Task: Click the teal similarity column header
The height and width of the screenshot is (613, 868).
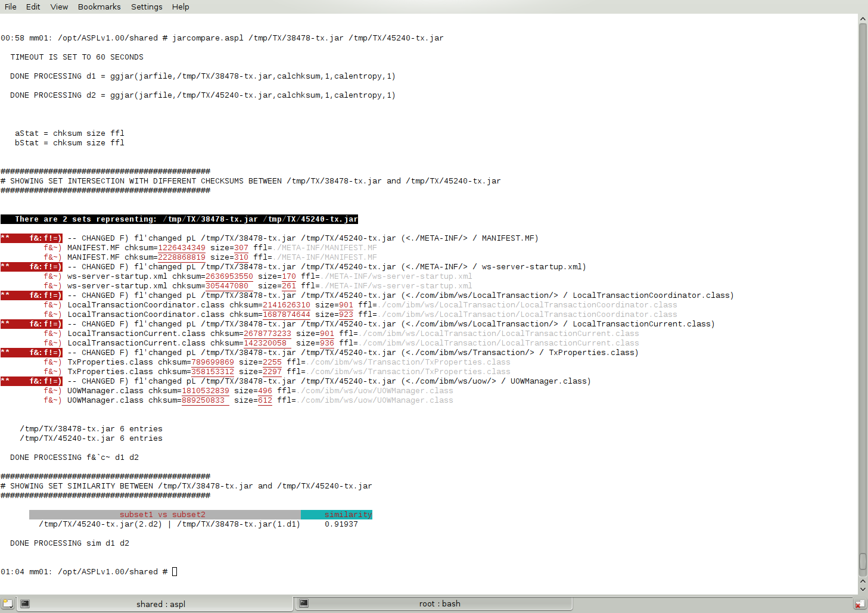Action: click(337, 515)
